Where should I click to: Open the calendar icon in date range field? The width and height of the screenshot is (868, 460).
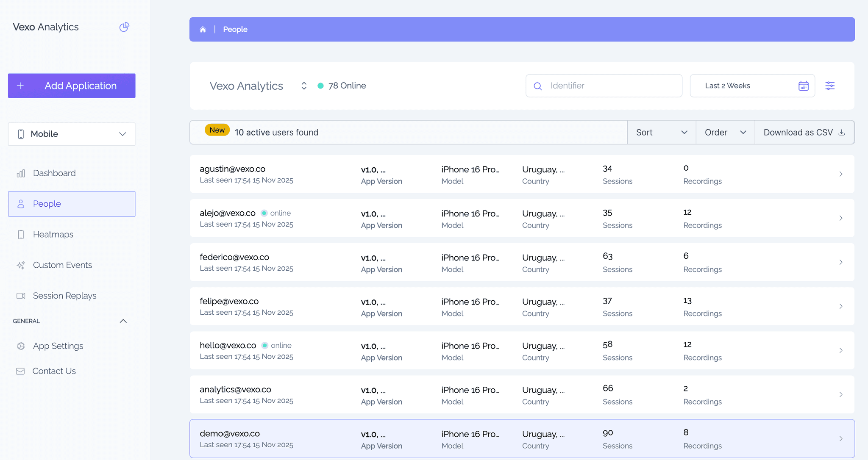point(803,86)
